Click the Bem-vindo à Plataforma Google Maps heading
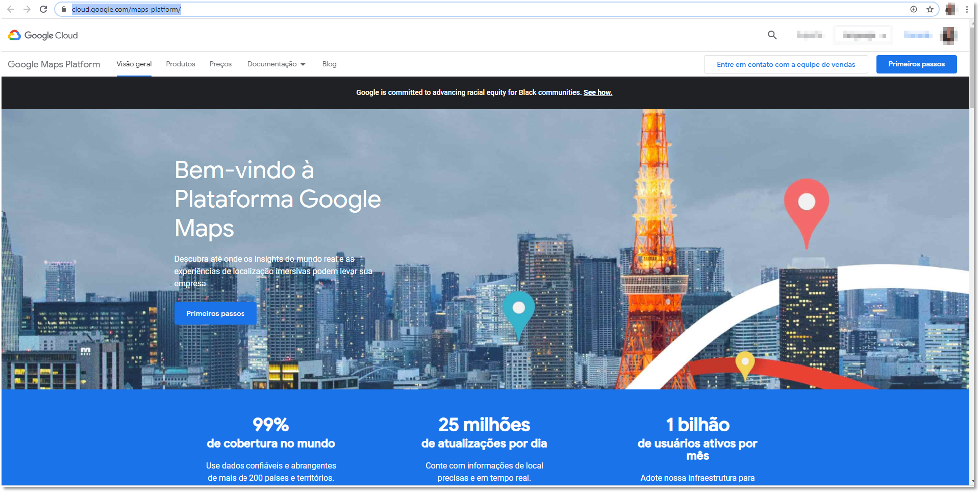Viewport: 980px width, 493px height. pos(278,199)
